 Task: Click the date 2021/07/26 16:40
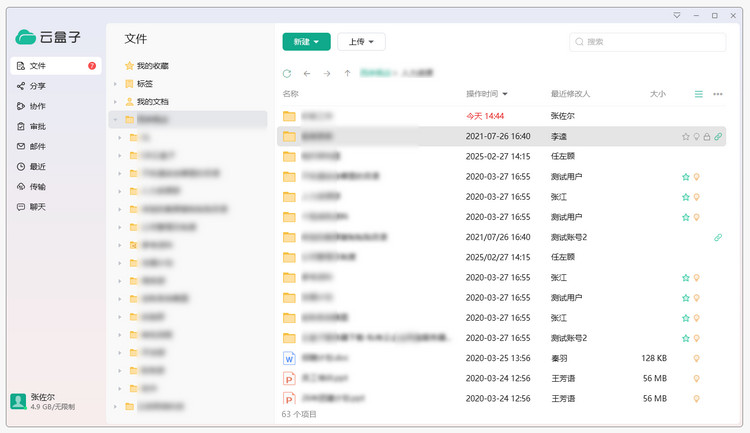point(498,237)
